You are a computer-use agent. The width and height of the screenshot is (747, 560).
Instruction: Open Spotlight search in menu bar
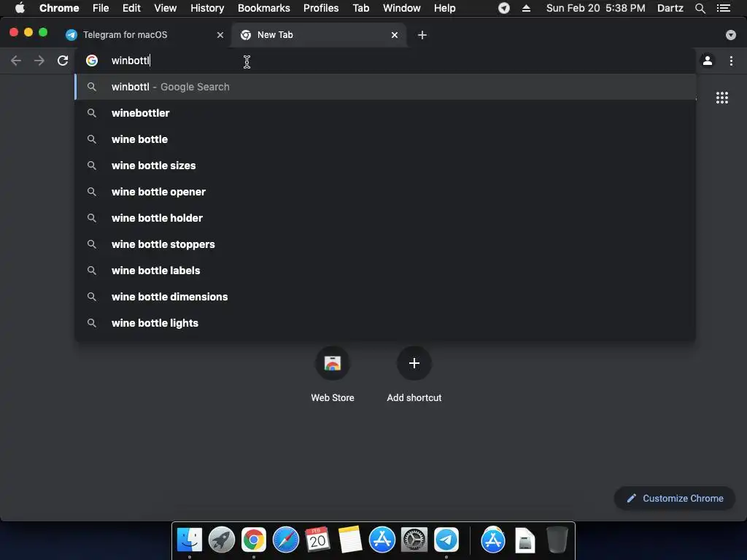700,8
